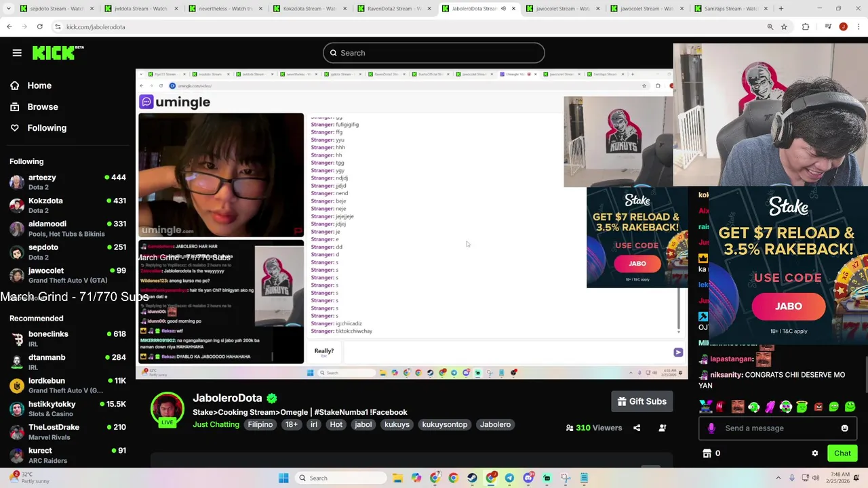Viewport: 868px width, 488px height.
Task: Open JaboleroDota live avatar
Action: tap(167, 409)
